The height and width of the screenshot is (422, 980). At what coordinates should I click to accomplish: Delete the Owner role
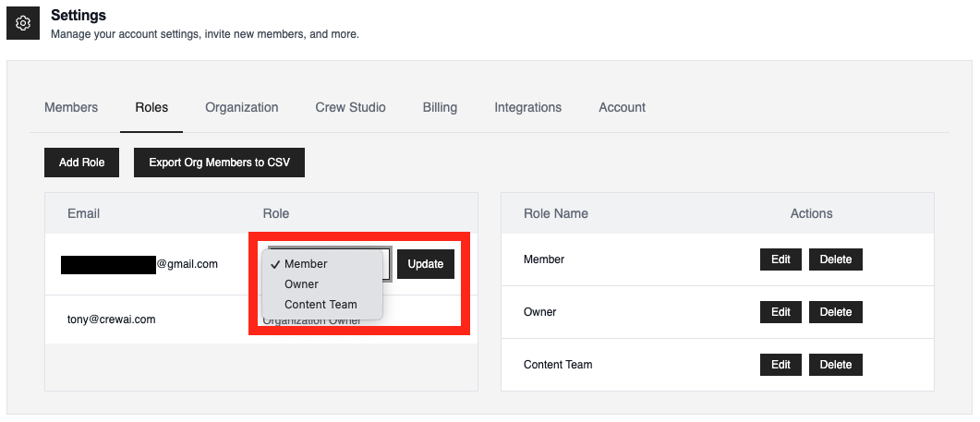coord(836,312)
